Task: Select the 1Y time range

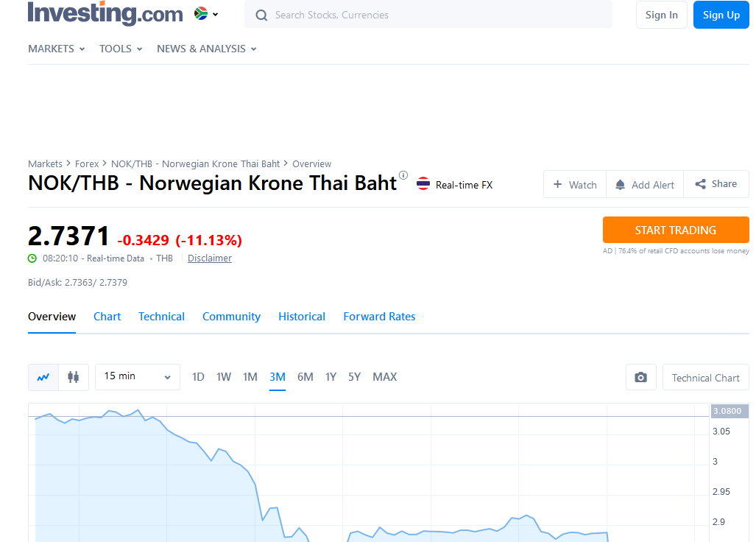Action: (331, 377)
